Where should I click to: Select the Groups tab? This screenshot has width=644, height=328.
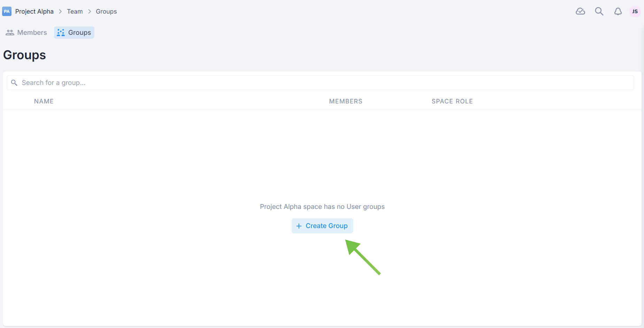[x=74, y=33]
